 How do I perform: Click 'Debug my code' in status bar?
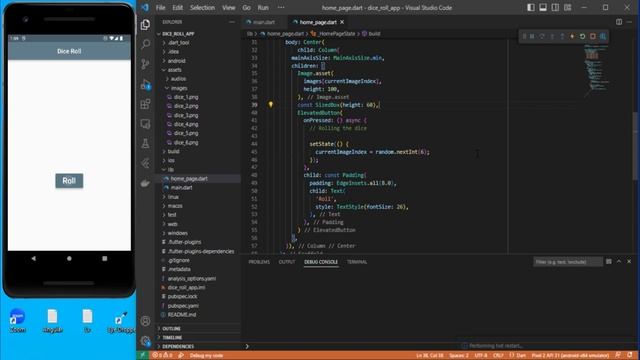point(206,356)
